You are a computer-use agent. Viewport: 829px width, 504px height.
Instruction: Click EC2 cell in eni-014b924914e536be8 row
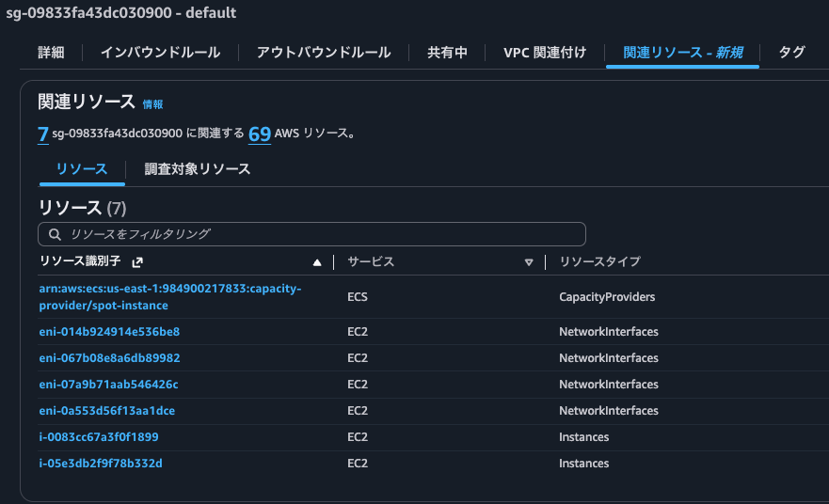[x=358, y=332]
